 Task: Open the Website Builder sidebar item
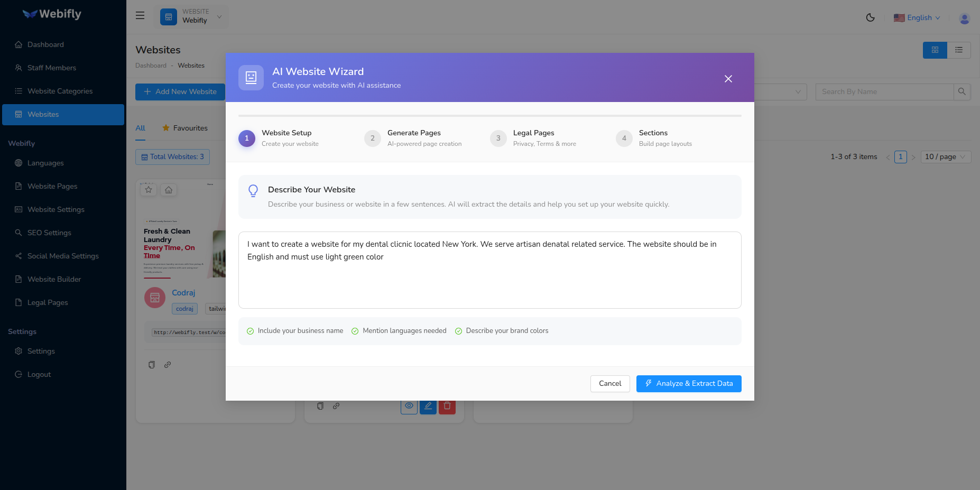pyautogui.click(x=54, y=279)
